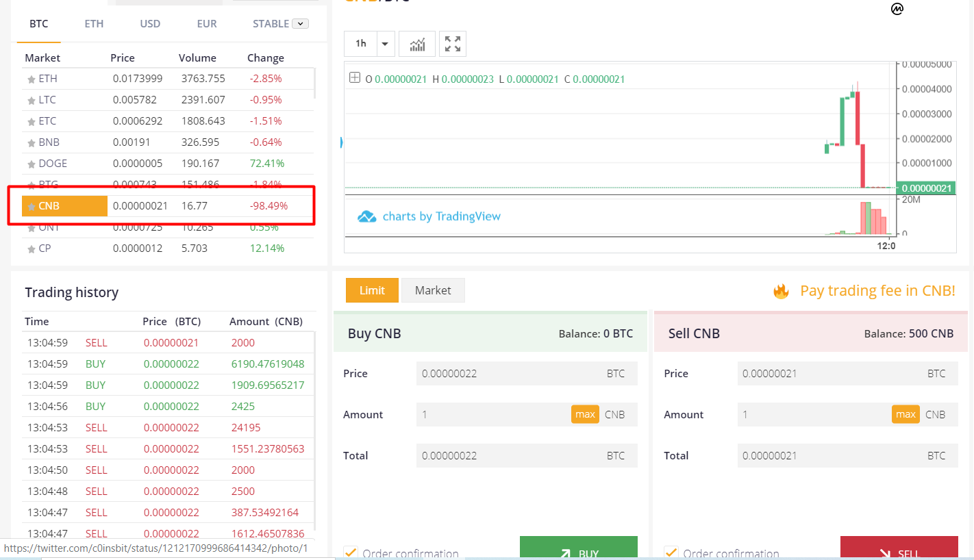Toggle Order confirmation under Sell CNB

coord(671,552)
